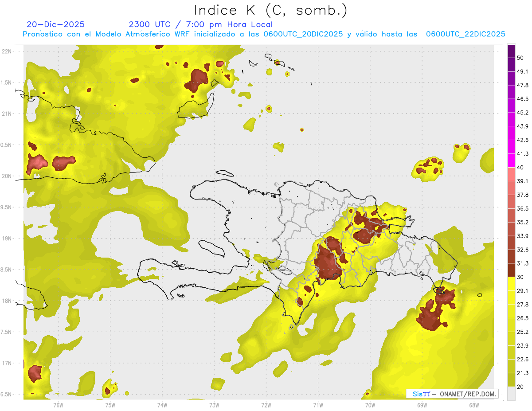Click the longitude label "69W"
This screenshot has height=411, width=532.
(422, 405)
